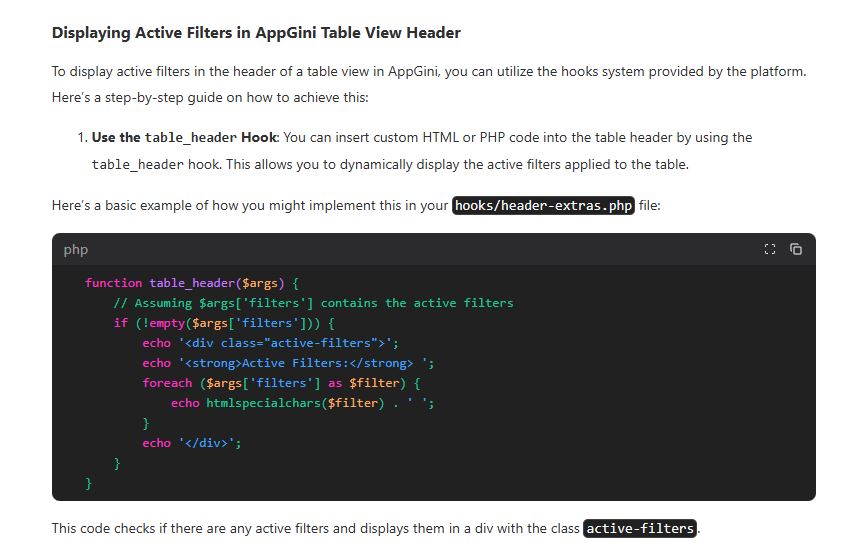Click the 'php' language label

(76, 249)
